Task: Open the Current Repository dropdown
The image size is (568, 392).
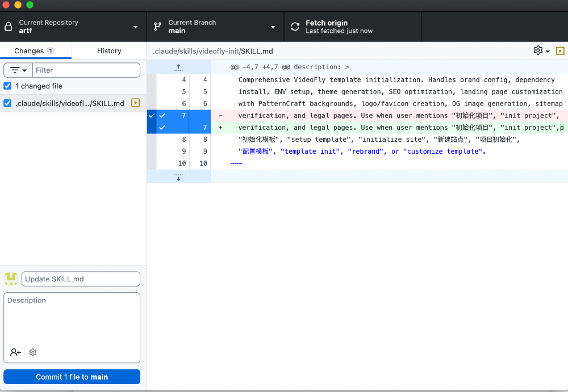Action: click(x=73, y=27)
